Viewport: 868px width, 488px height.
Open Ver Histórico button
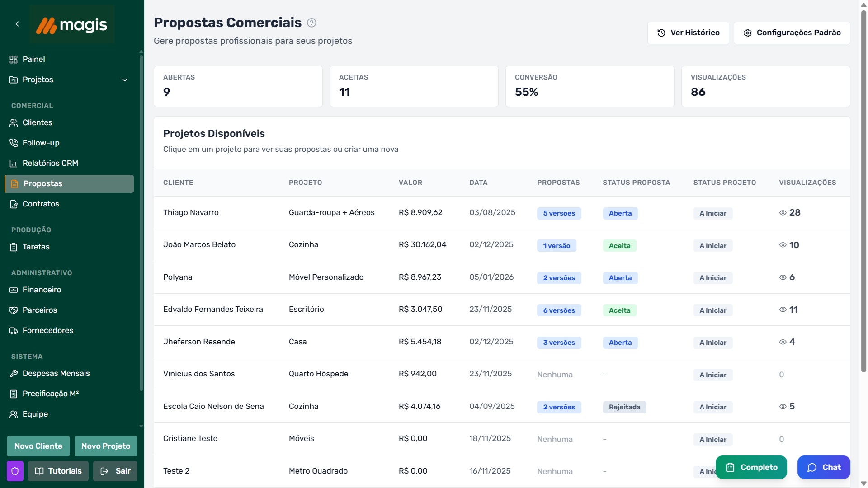pyautogui.click(x=688, y=33)
